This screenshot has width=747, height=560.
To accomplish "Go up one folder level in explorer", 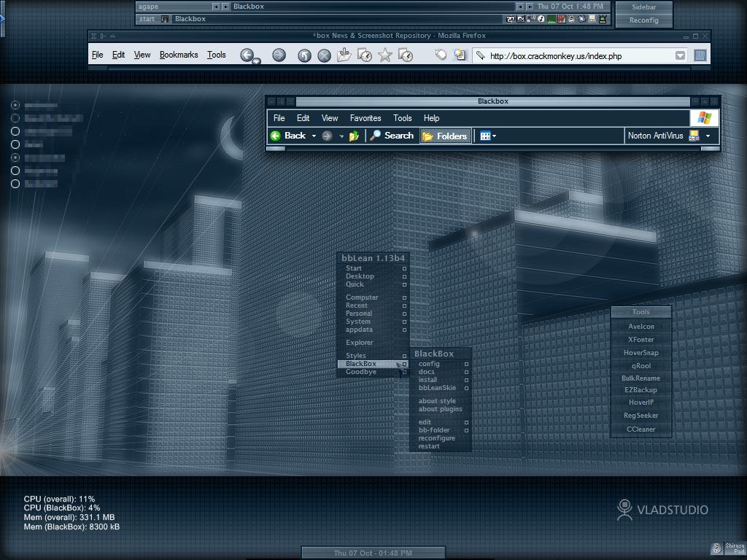I will point(354,136).
